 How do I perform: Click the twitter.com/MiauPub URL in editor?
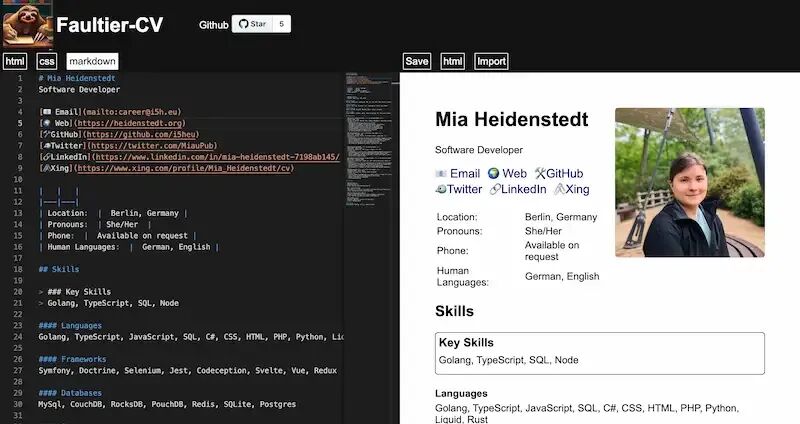pyautogui.click(x=154, y=145)
